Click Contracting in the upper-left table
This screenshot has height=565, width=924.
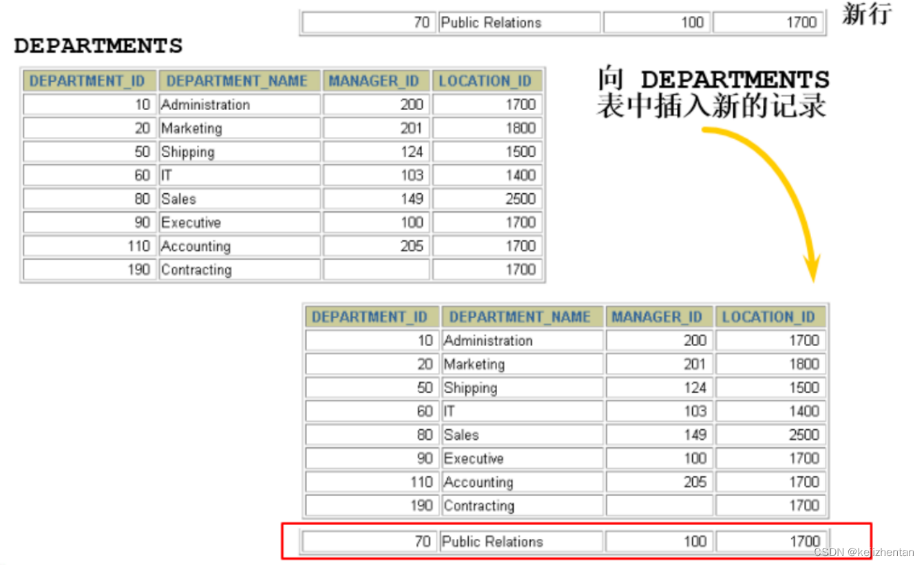196,270
